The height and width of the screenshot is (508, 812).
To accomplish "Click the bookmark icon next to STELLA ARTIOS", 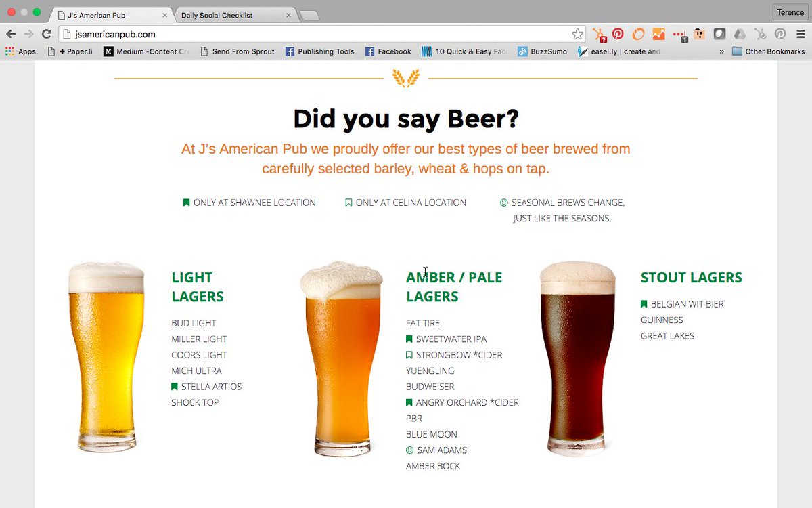I will coord(175,387).
